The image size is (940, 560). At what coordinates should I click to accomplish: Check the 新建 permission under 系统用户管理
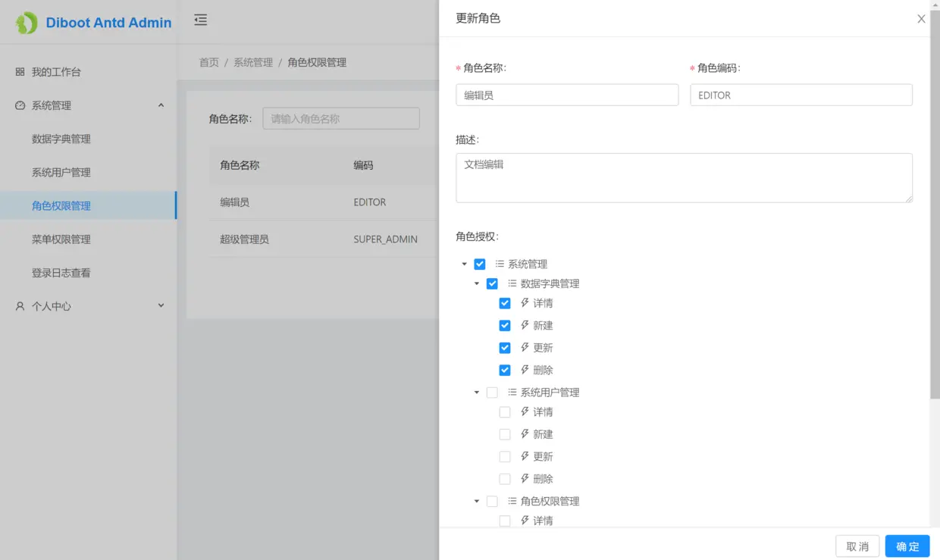tap(504, 433)
